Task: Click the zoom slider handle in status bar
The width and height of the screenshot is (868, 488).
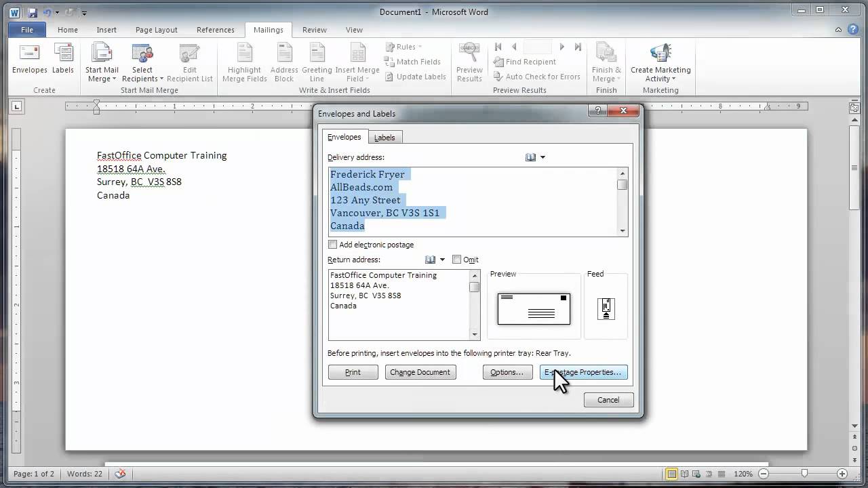Action: click(804, 474)
